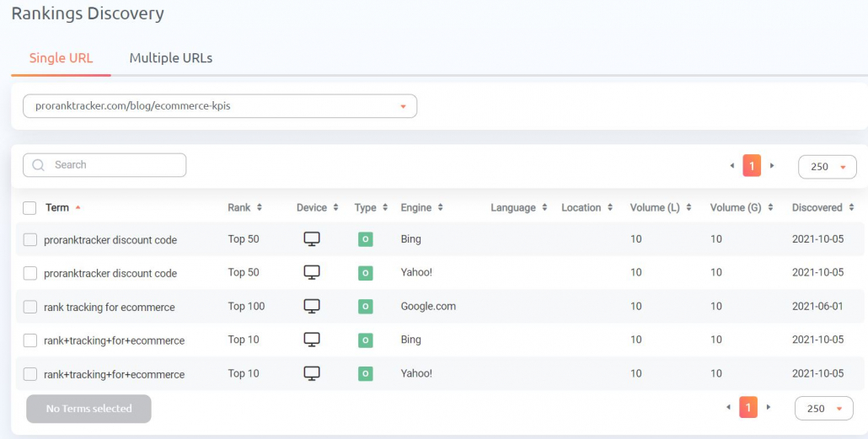The width and height of the screenshot is (868, 439).
Task: Click the term rank tracking for ecommerce
Action: (110, 308)
